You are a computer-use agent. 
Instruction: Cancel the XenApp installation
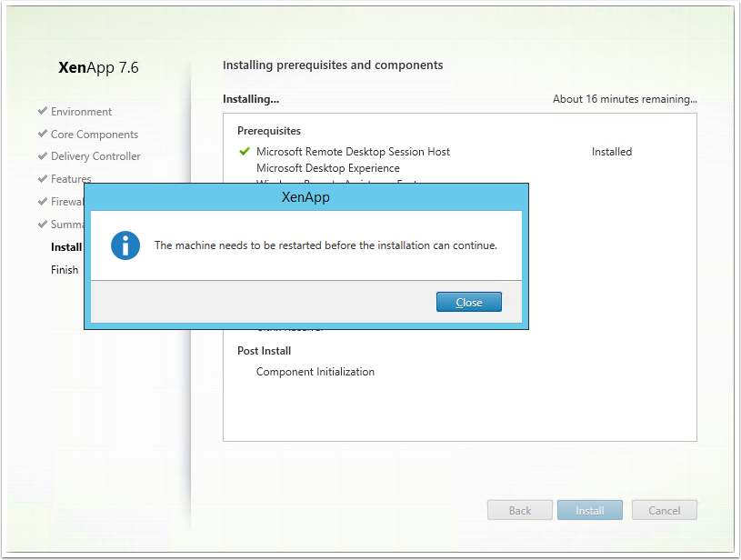[x=664, y=510]
